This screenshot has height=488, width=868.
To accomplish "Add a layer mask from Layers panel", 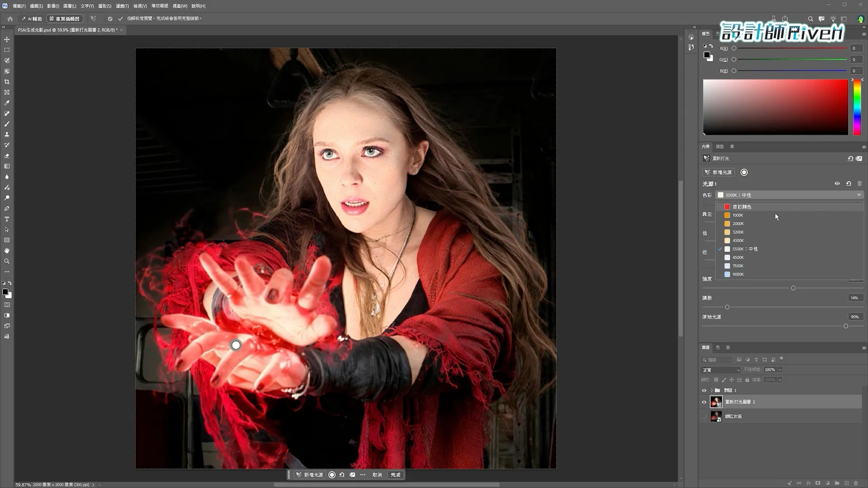I will pos(818,483).
